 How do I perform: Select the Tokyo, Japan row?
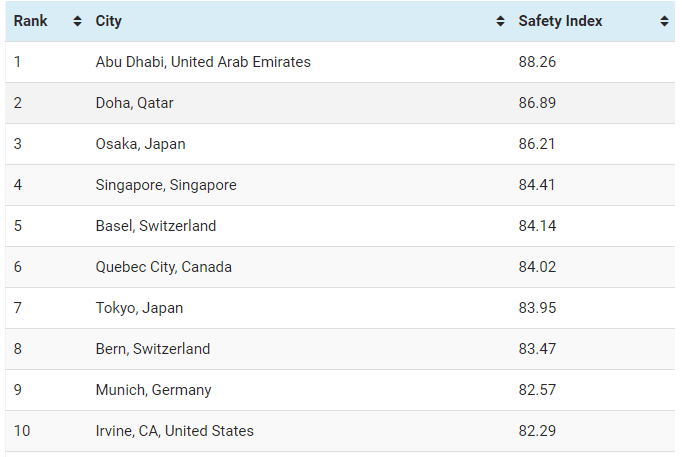[139, 308]
